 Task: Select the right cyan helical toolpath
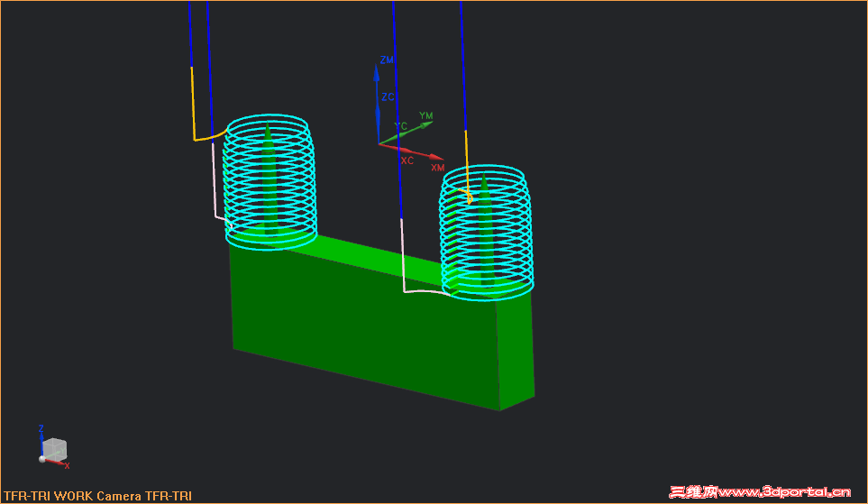[486, 232]
